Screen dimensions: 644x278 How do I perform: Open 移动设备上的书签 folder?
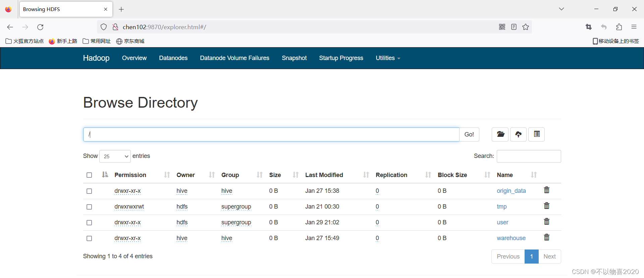[616, 41]
